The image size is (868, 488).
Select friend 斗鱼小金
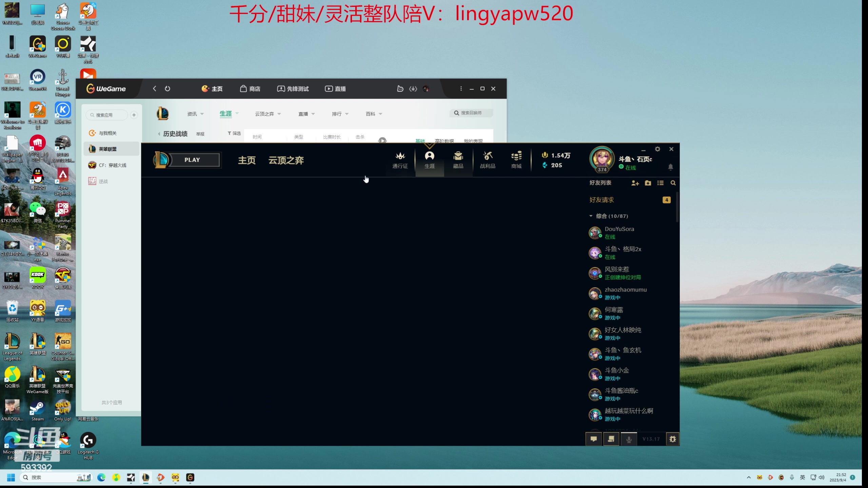[631, 374]
